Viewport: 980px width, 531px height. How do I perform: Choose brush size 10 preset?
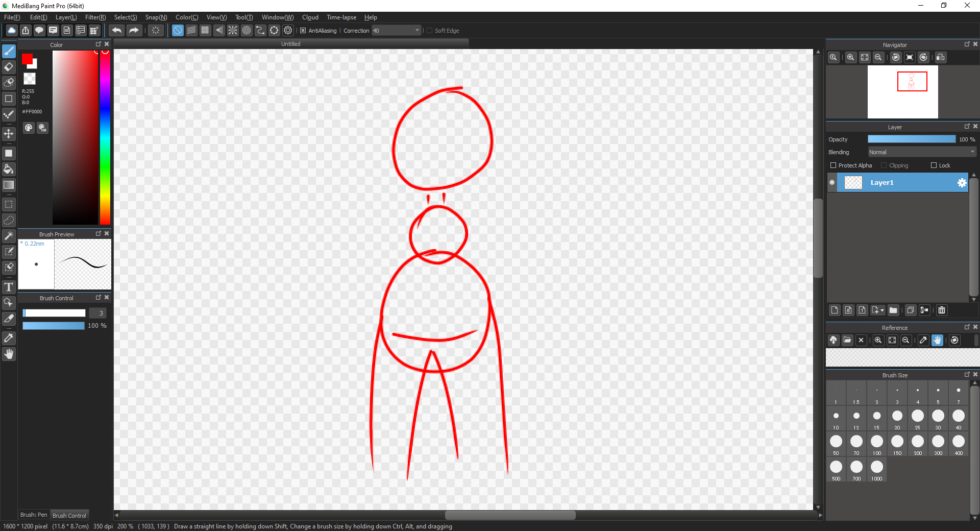pos(836,419)
